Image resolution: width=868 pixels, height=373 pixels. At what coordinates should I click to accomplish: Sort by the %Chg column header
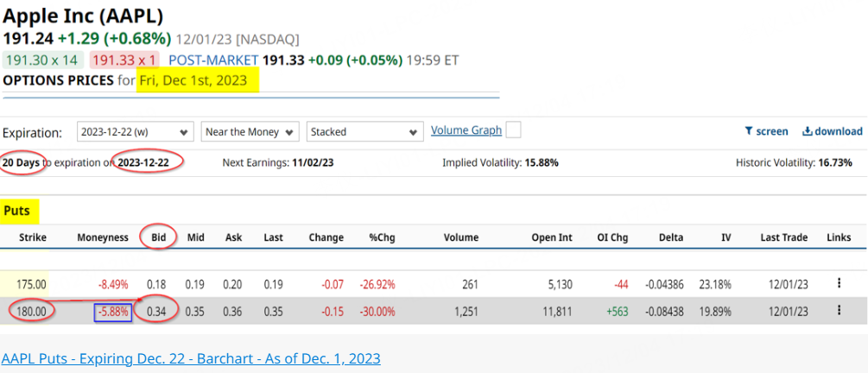click(x=382, y=237)
